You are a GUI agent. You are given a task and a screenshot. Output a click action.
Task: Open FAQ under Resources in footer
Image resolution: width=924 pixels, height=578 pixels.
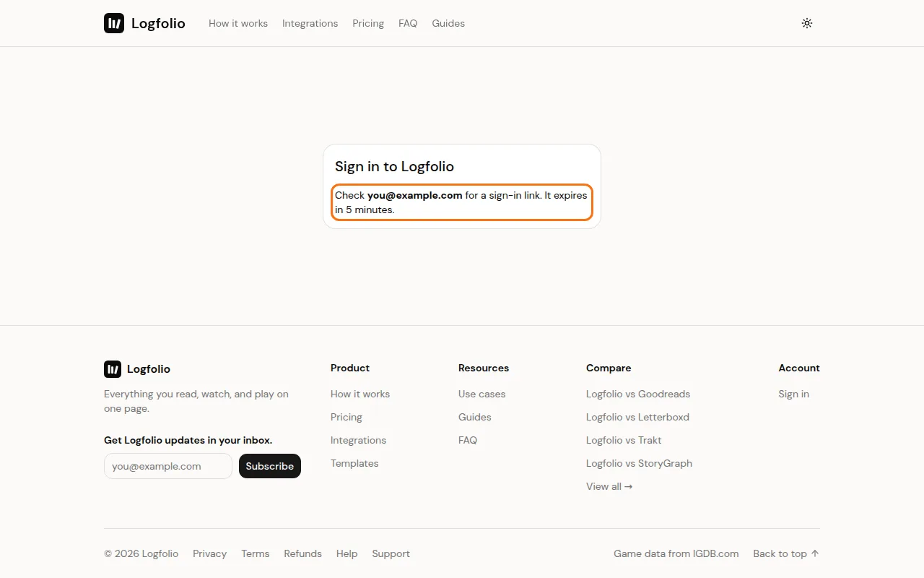(468, 440)
